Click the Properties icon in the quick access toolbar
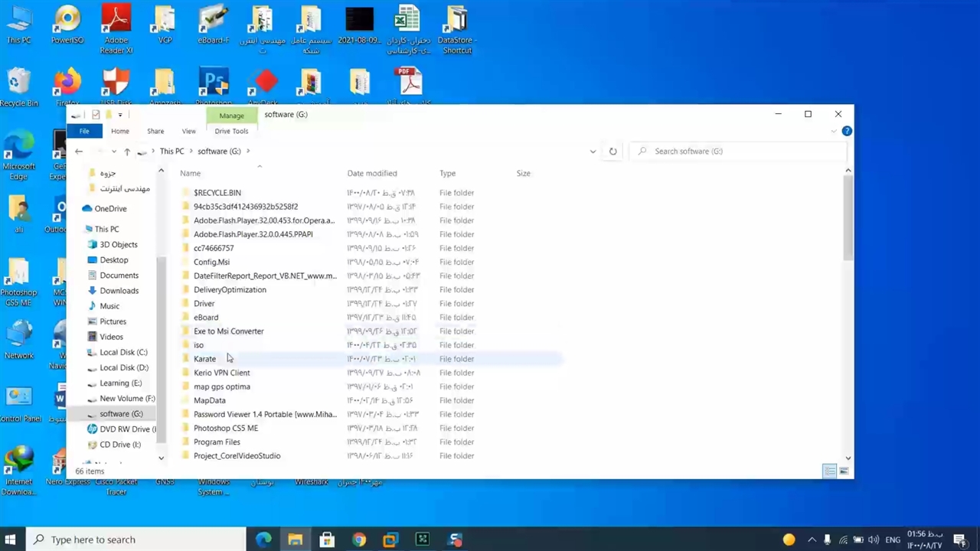 (x=96, y=115)
